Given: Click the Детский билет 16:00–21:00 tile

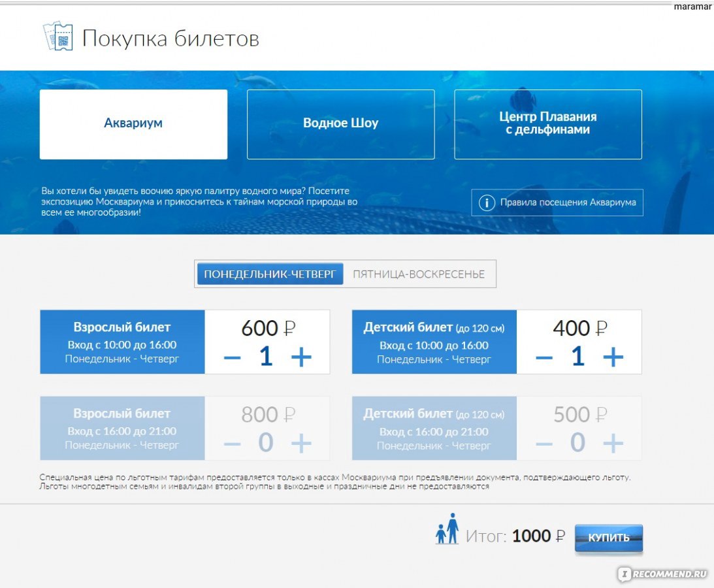Looking at the screenshot, I should (x=434, y=428).
